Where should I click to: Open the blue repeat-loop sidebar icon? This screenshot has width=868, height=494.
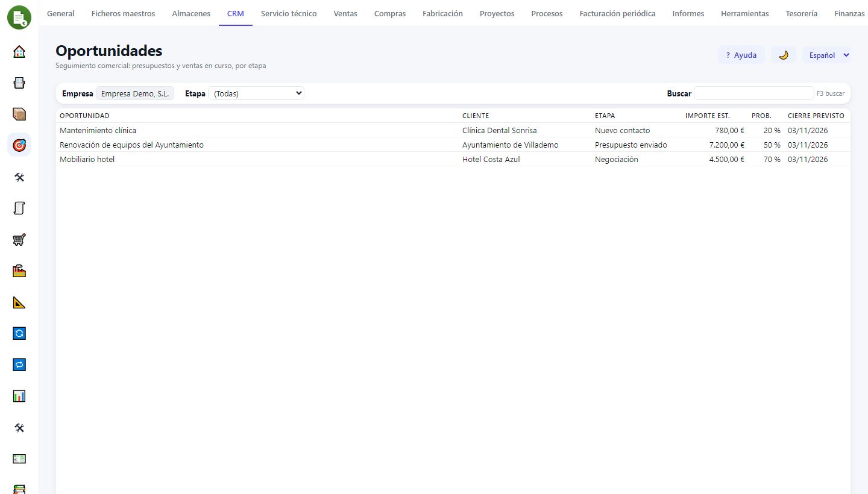coord(19,364)
